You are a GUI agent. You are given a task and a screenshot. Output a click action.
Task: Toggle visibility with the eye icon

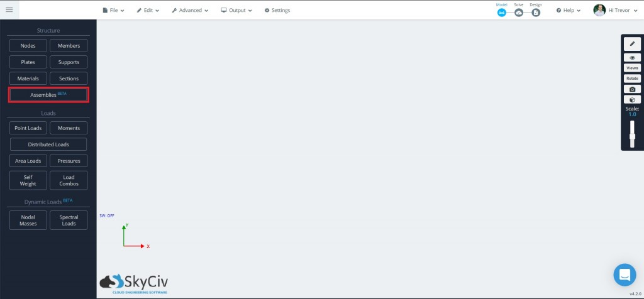point(632,58)
